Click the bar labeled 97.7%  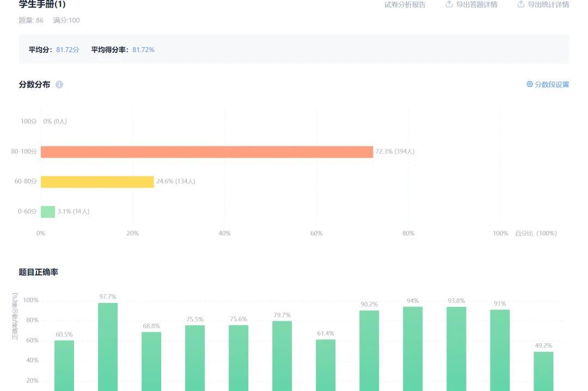click(x=108, y=347)
